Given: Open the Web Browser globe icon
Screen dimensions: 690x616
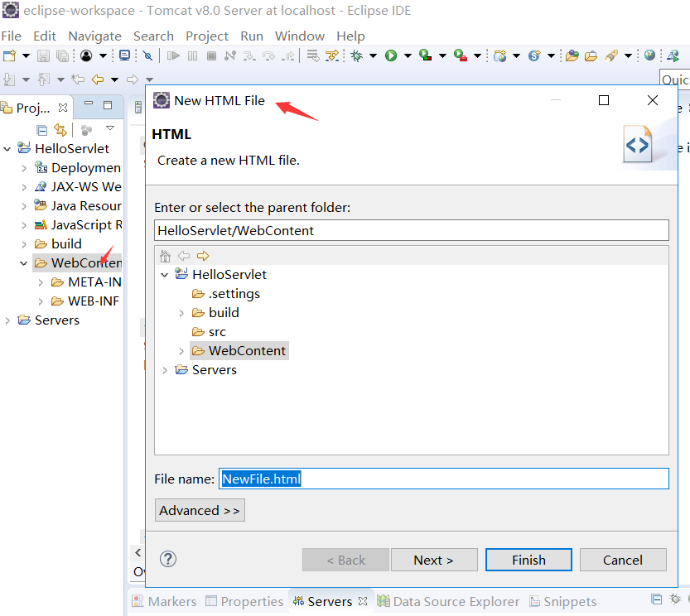Looking at the screenshot, I should [x=649, y=55].
